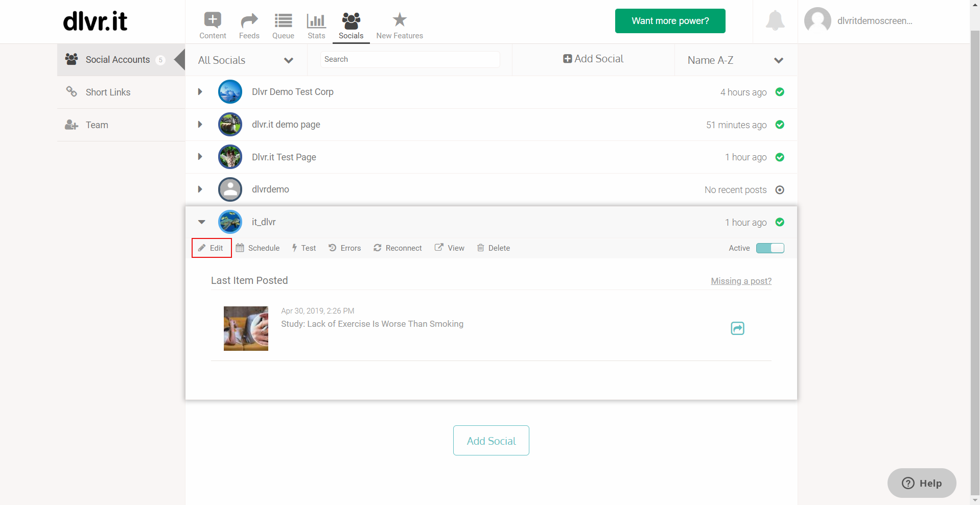This screenshot has height=505, width=980.
Task: Select Social Accounts in sidebar
Action: click(x=121, y=60)
